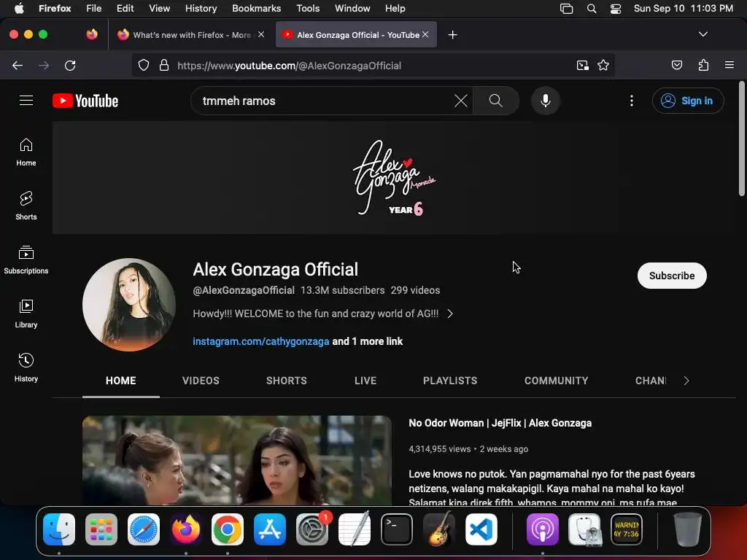
Task: Open History in the sidebar
Action: tap(26, 367)
